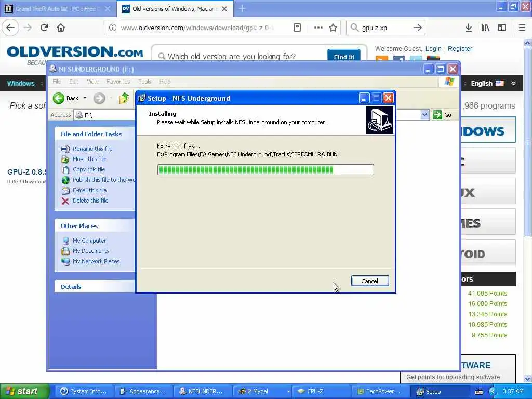
Task: Open Firefox hamburger menu
Action: click(522, 28)
